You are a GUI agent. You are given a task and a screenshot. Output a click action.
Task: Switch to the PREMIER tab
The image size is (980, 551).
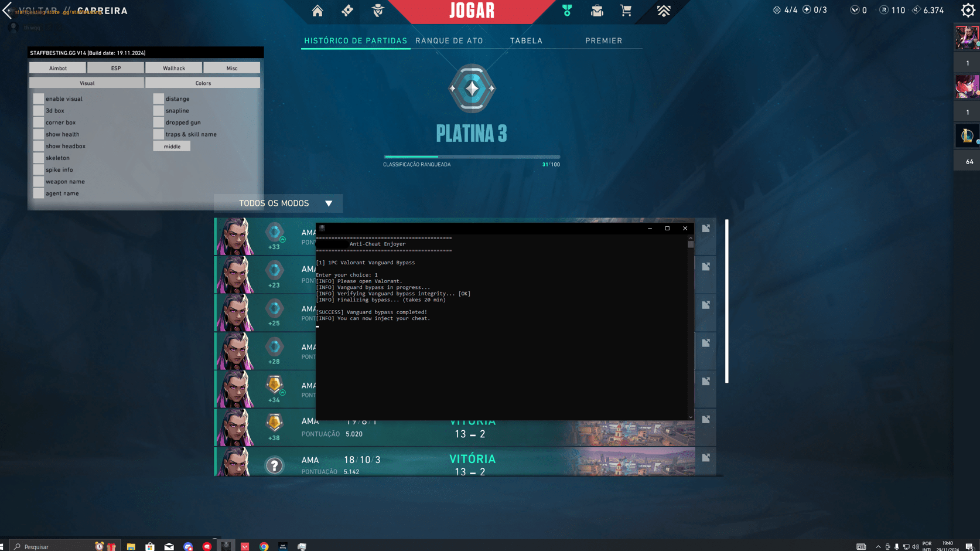[604, 40]
